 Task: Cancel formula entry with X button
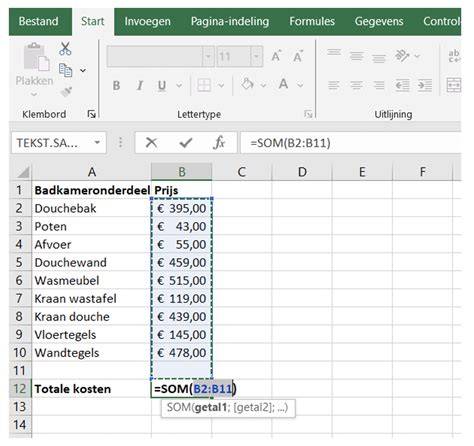coord(151,143)
